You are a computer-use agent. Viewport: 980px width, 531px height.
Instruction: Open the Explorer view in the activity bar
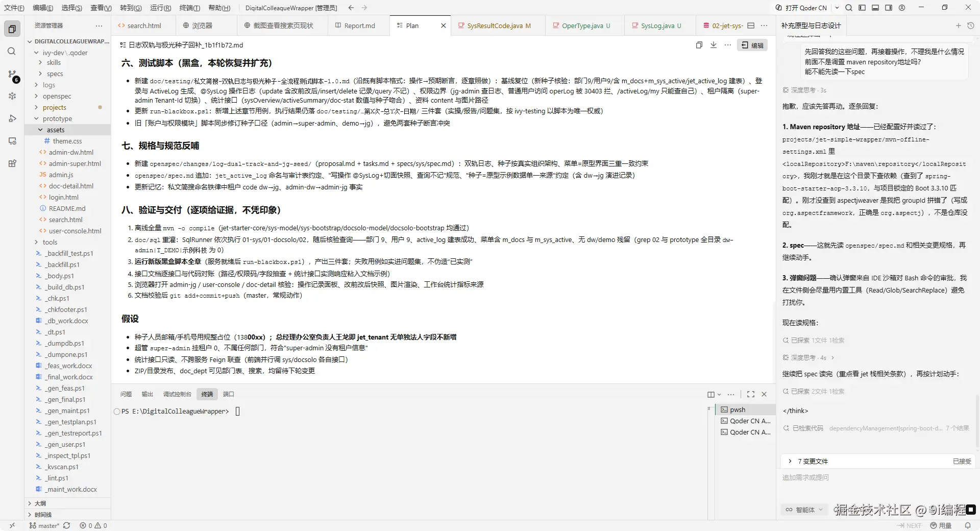coord(12,29)
